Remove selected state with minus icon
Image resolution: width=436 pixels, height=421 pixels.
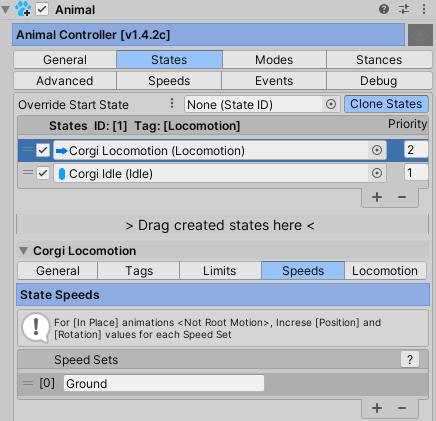[402, 197]
